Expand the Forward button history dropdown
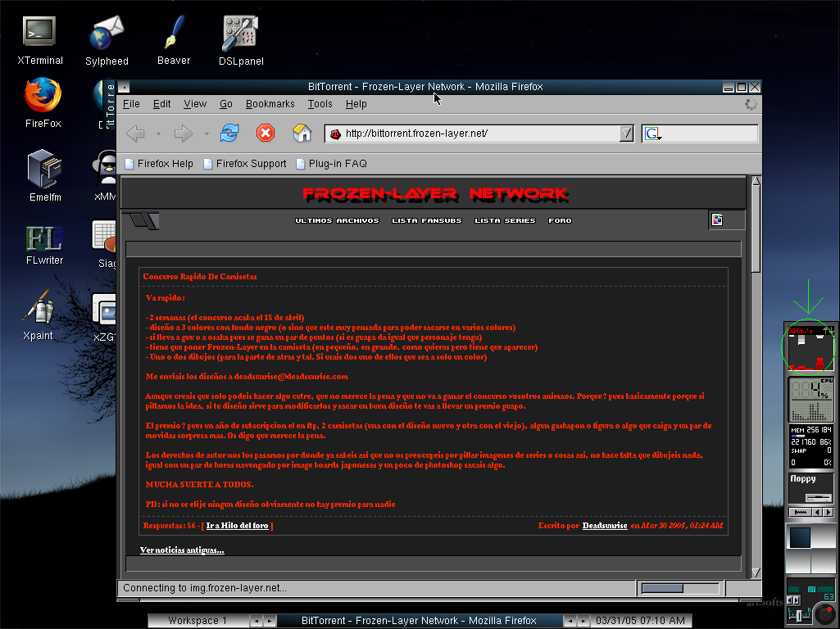The width and height of the screenshot is (840, 629). pos(207,133)
